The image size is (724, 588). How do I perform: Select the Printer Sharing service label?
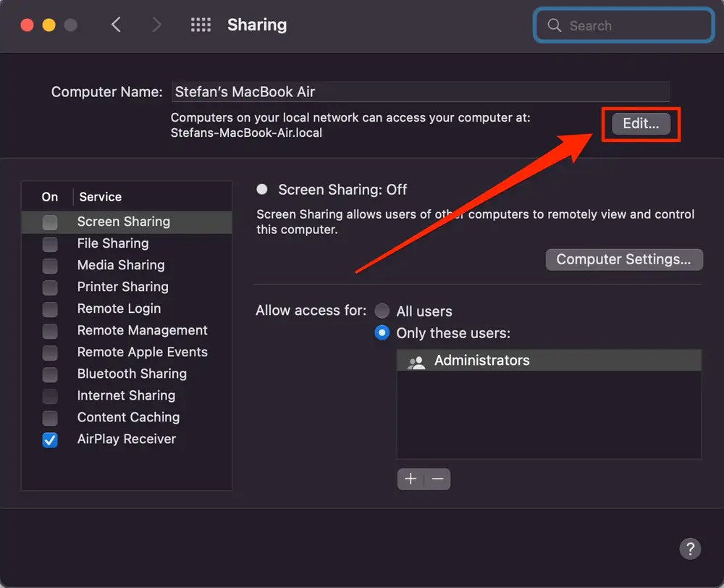(x=123, y=287)
